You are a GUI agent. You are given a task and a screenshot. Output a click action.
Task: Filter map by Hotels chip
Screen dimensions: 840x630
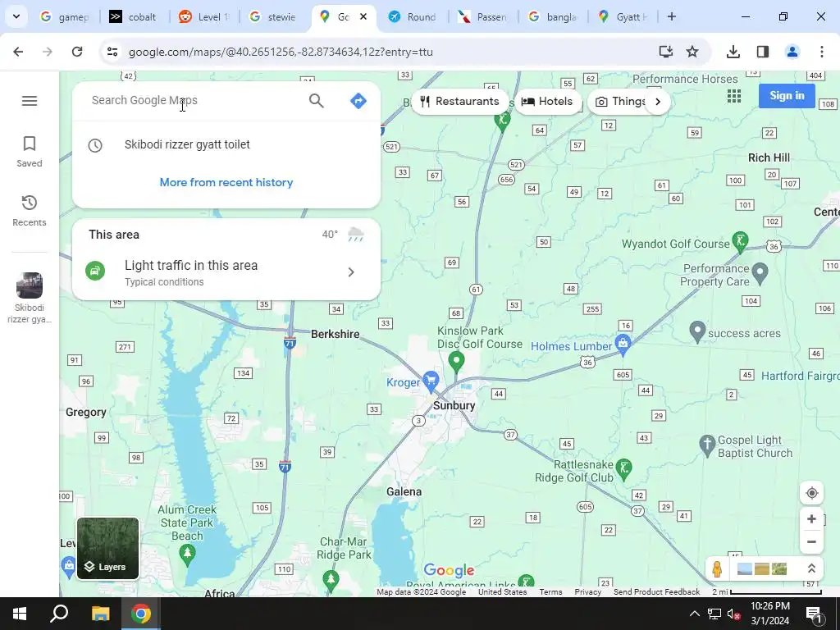(x=547, y=101)
